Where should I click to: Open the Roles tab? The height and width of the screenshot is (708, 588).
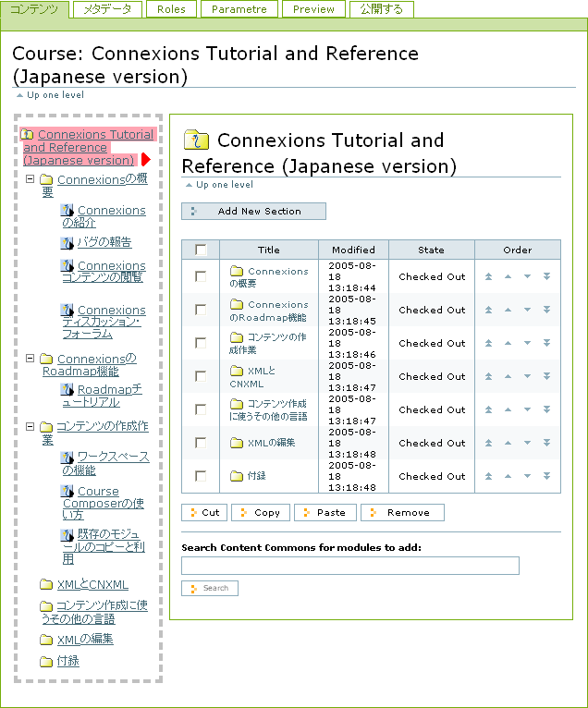click(x=171, y=9)
